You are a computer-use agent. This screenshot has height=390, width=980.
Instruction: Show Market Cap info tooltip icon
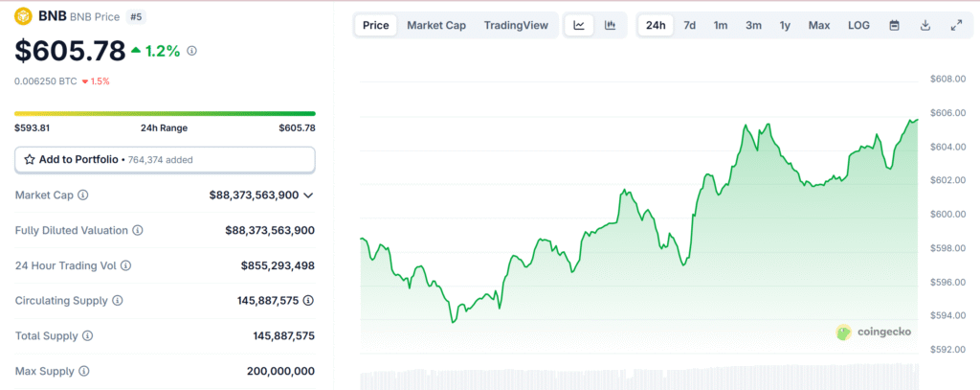[x=83, y=195]
